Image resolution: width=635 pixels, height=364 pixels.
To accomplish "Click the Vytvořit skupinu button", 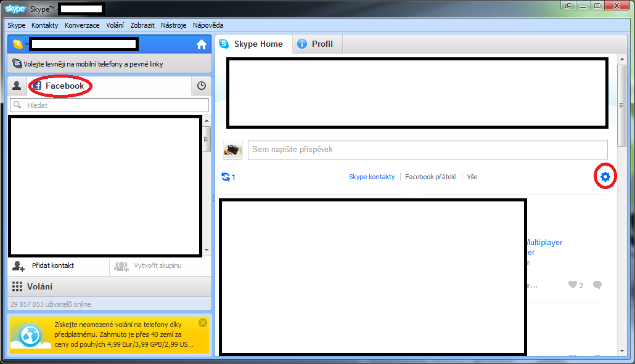I will point(160,265).
